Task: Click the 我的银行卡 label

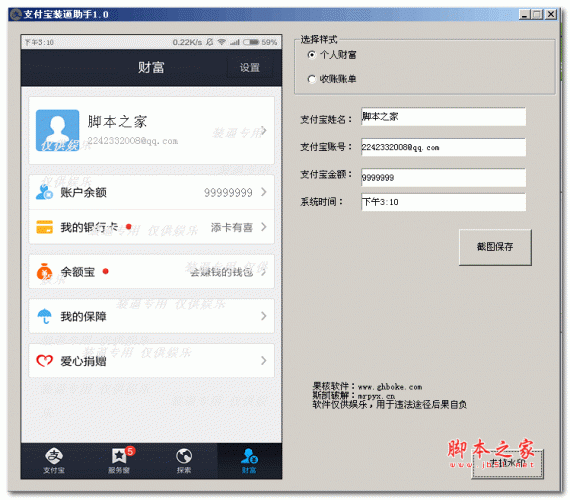Action: click(x=89, y=227)
